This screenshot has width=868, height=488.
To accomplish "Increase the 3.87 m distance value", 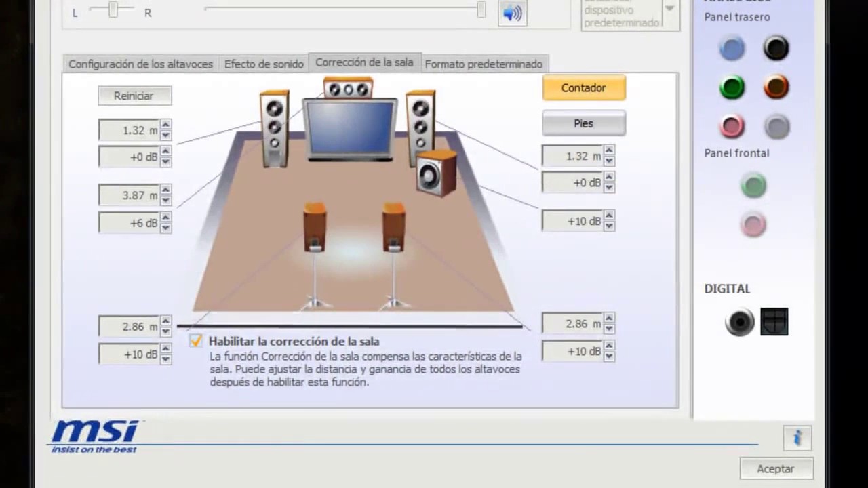I will click(165, 190).
